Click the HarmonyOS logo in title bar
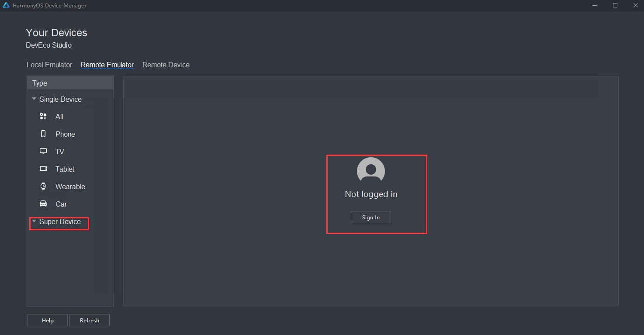The width and height of the screenshot is (644, 335). pyautogui.click(x=6, y=6)
